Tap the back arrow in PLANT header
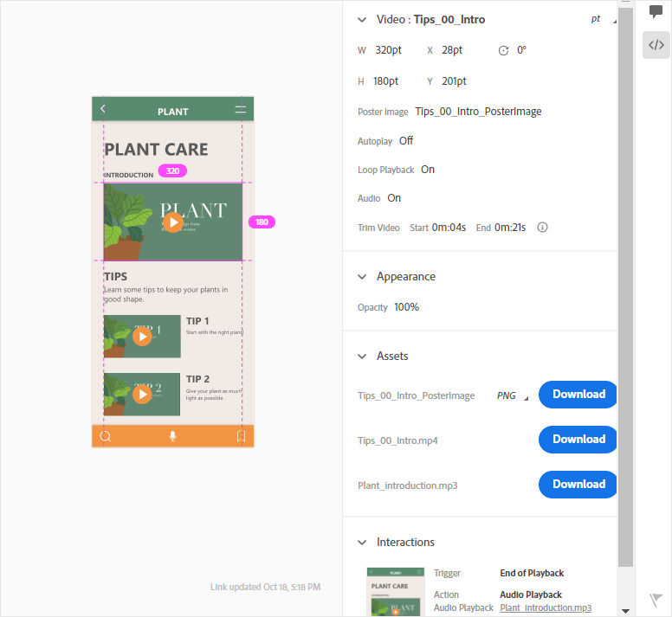Screen dimensions: 672x617 [x=103, y=109]
